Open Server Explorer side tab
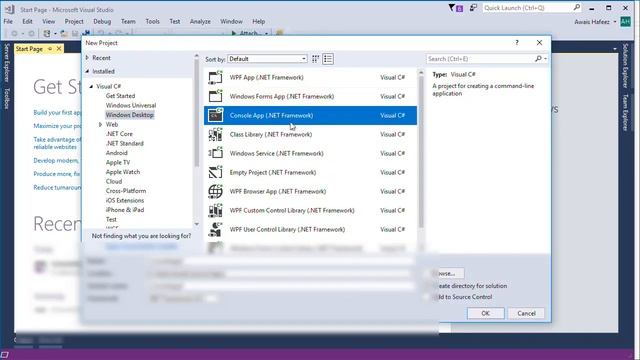The image size is (640, 360). pyautogui.click(x=7, y=63)
